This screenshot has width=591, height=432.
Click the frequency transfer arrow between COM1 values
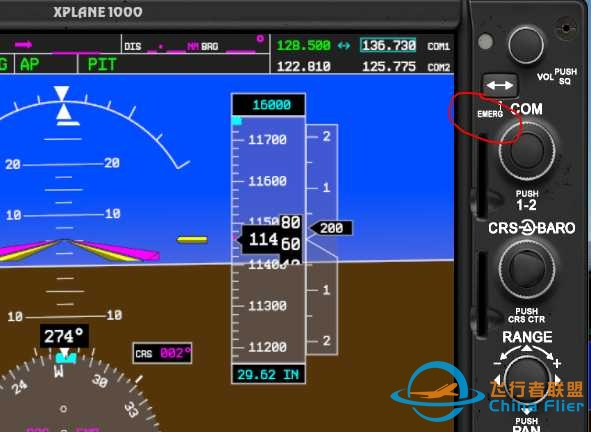pos(344,46)
